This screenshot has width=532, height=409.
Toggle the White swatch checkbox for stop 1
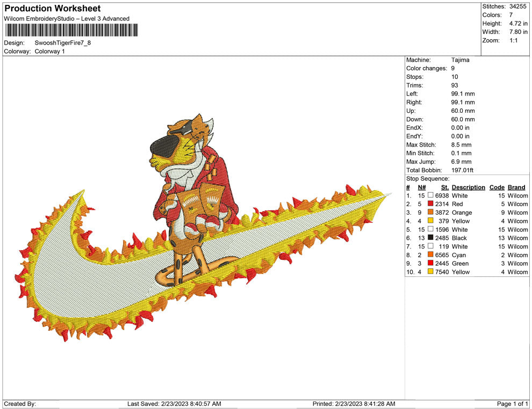429,195
